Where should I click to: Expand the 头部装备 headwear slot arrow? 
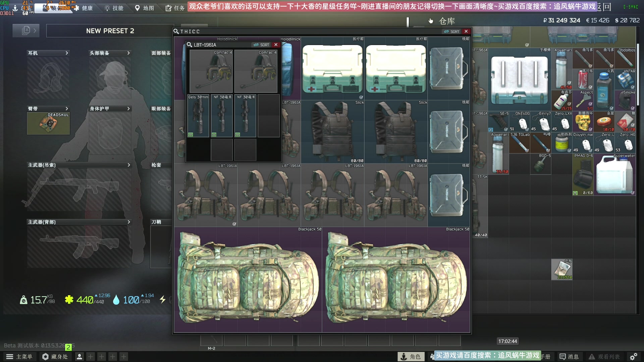128,53
